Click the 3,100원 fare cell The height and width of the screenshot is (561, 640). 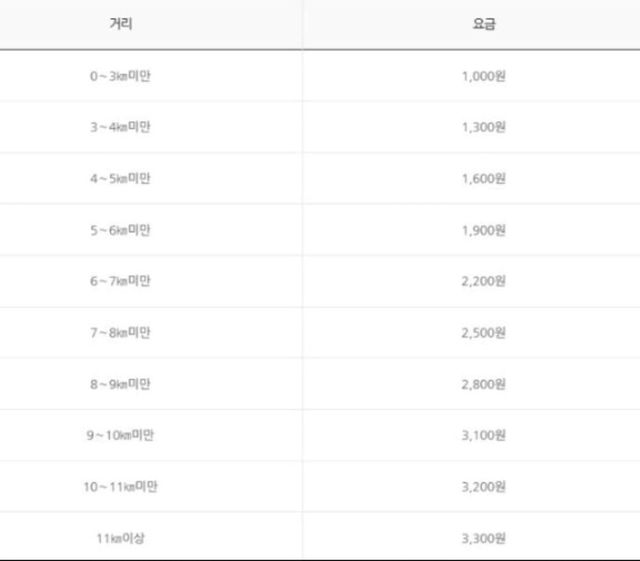tap(483, 435)
